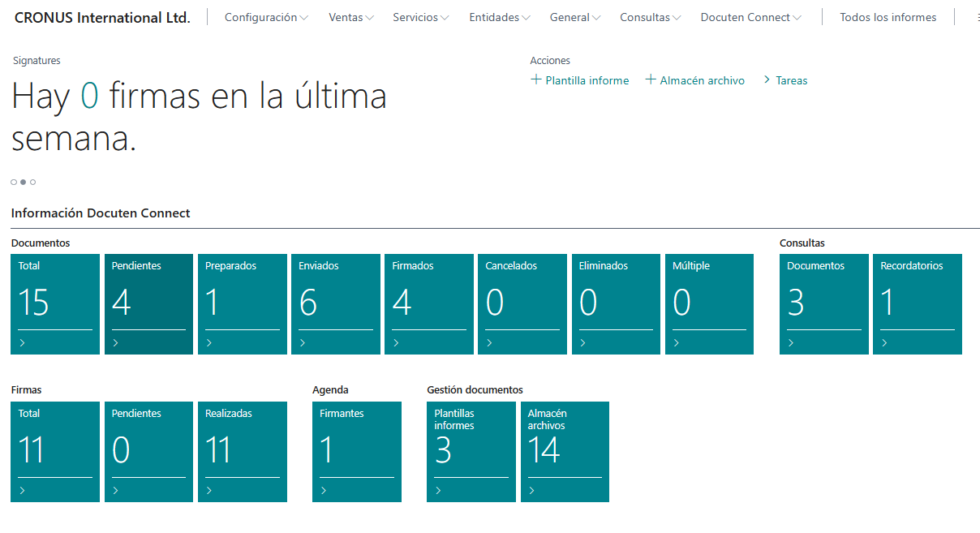Open the Almacén archivos tile
Screen dimensions: 980x533
(x=565, y=452)
